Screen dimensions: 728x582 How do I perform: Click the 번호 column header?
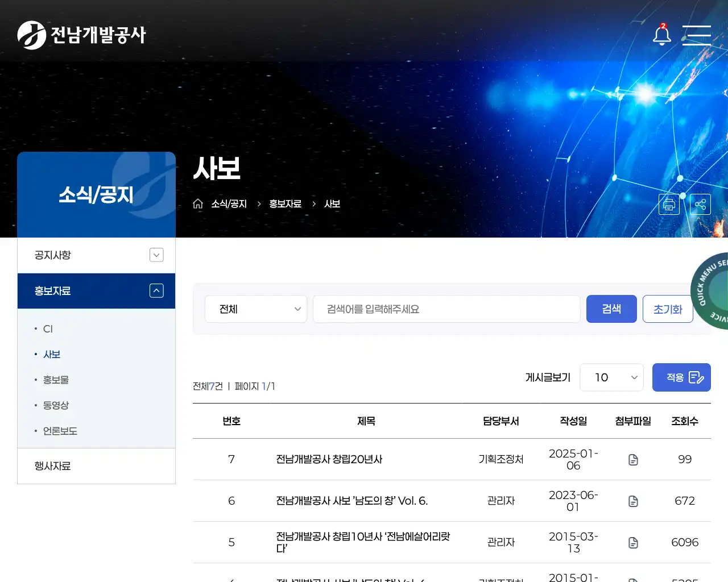[231, 421]
